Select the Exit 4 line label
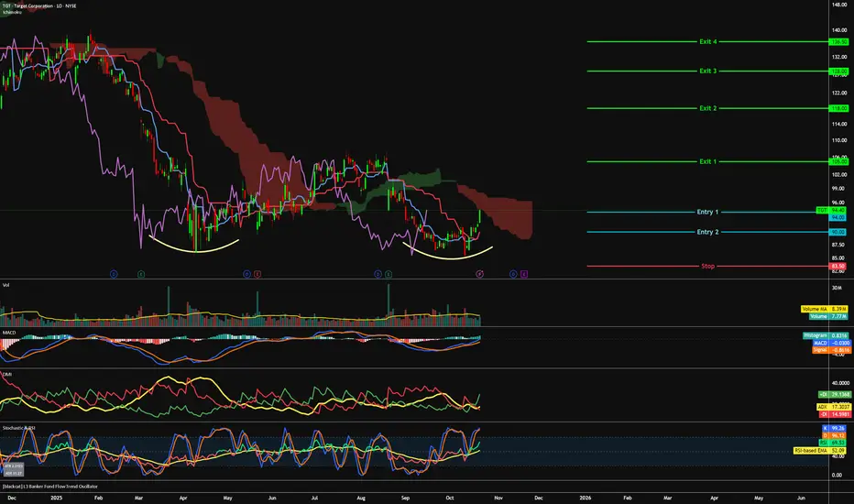This screenshot has width=854, height=504. click(708, 41)
